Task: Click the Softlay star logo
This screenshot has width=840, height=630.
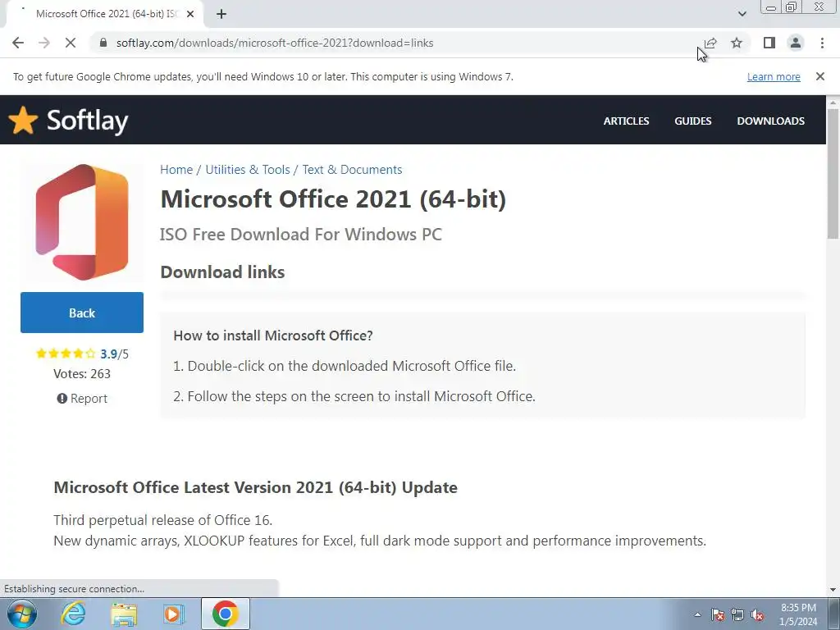Action: [x=23, y=120]
